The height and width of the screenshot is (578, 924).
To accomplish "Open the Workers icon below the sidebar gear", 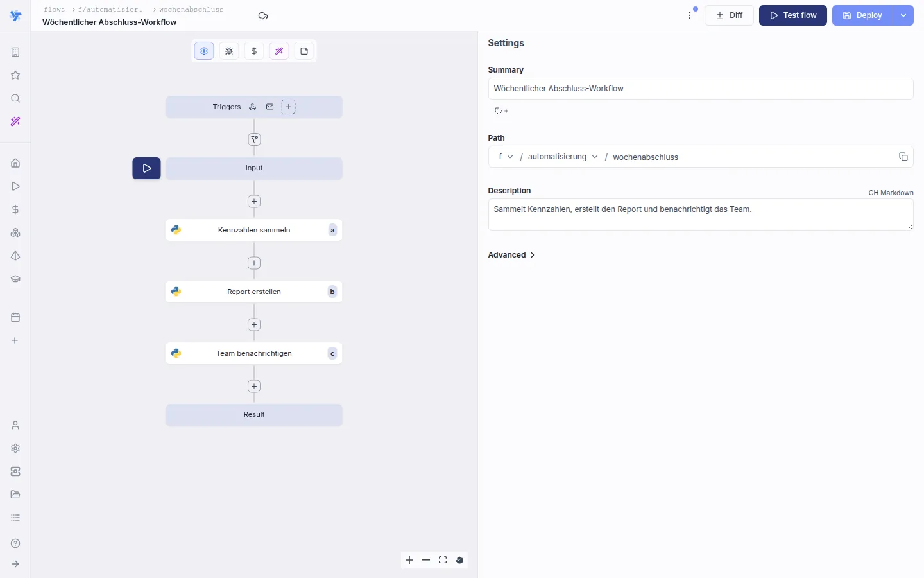I will point(15,471).
